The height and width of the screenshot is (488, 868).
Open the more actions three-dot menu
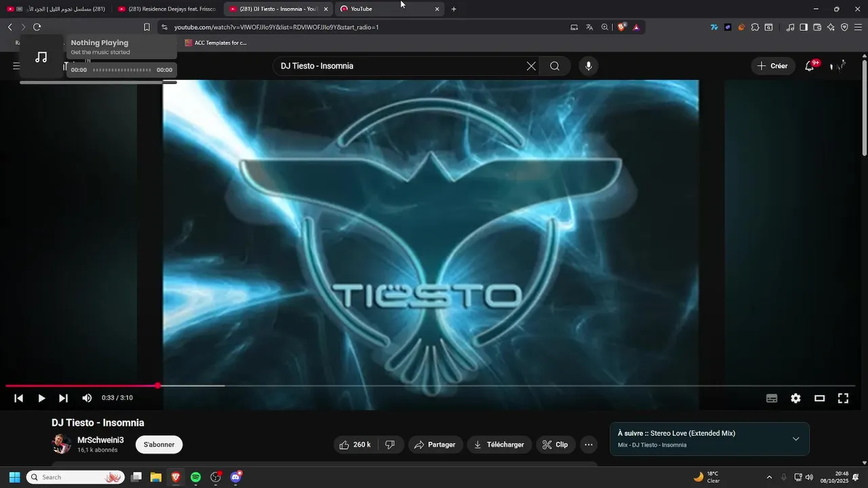(589, 445)
